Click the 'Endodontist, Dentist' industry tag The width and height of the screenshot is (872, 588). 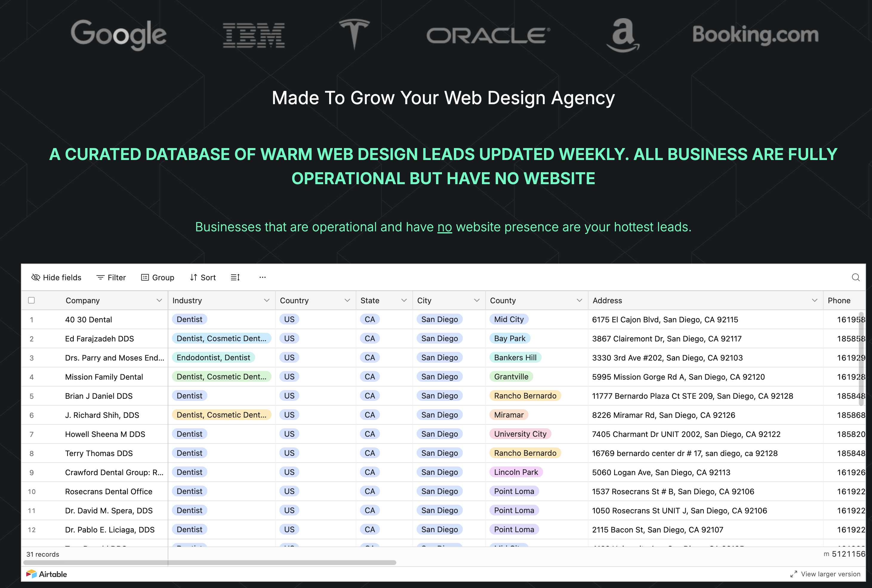tap(213, 357)
